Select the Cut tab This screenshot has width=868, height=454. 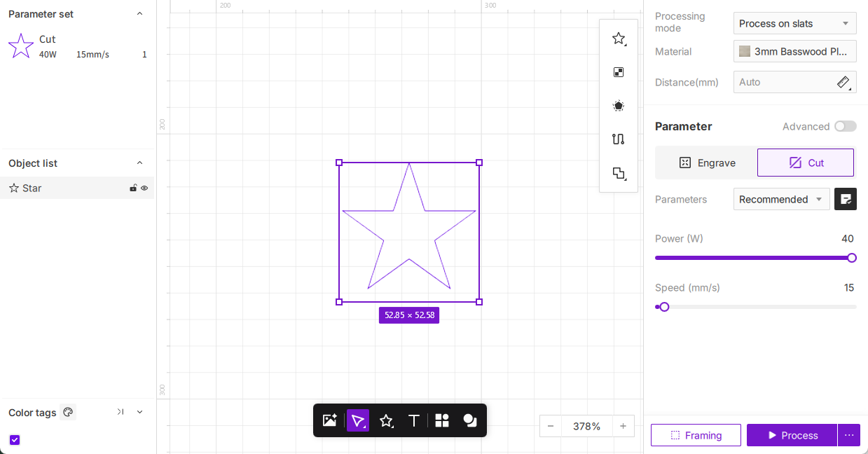(806, 163)
